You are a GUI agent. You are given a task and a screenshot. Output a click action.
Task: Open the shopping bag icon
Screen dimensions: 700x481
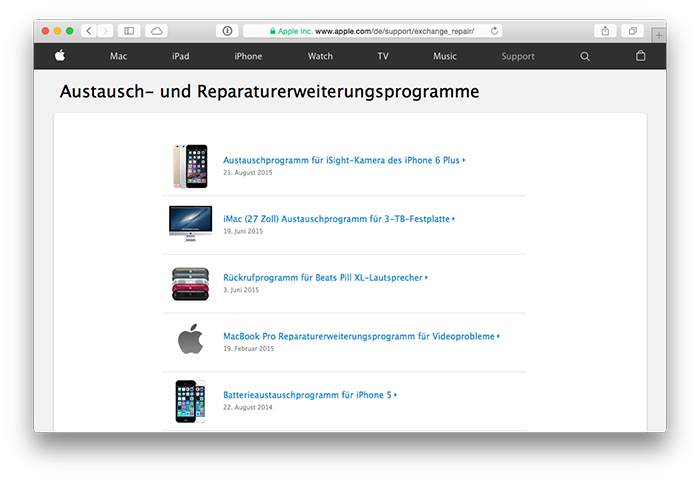click(640, 56)
